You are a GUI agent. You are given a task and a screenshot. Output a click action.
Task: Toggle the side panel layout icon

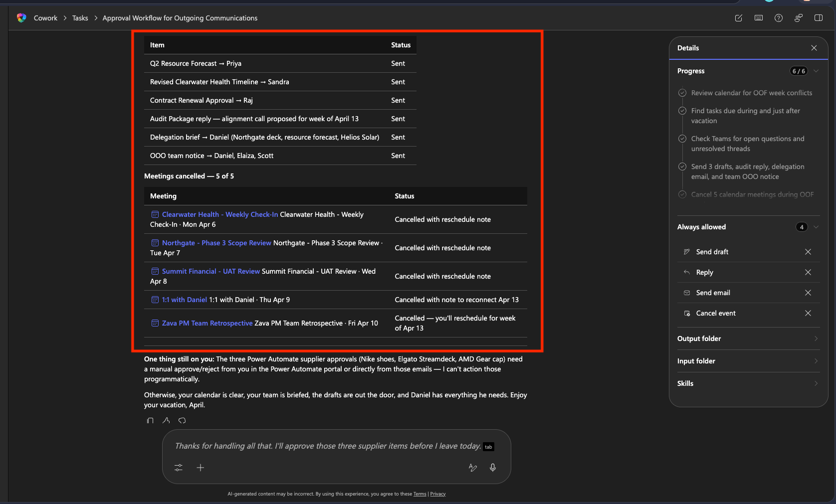819,18
